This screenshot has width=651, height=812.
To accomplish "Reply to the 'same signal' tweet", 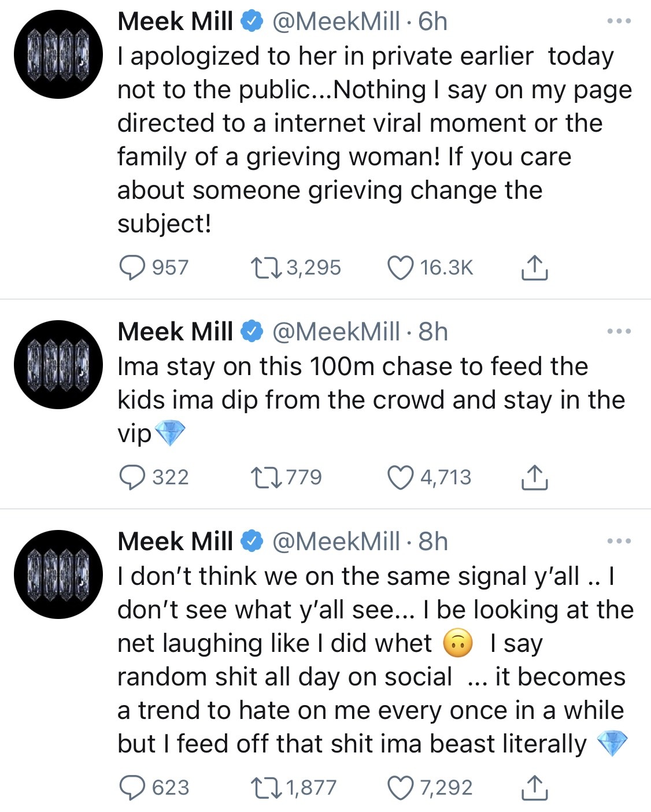I will coord(132,788).
